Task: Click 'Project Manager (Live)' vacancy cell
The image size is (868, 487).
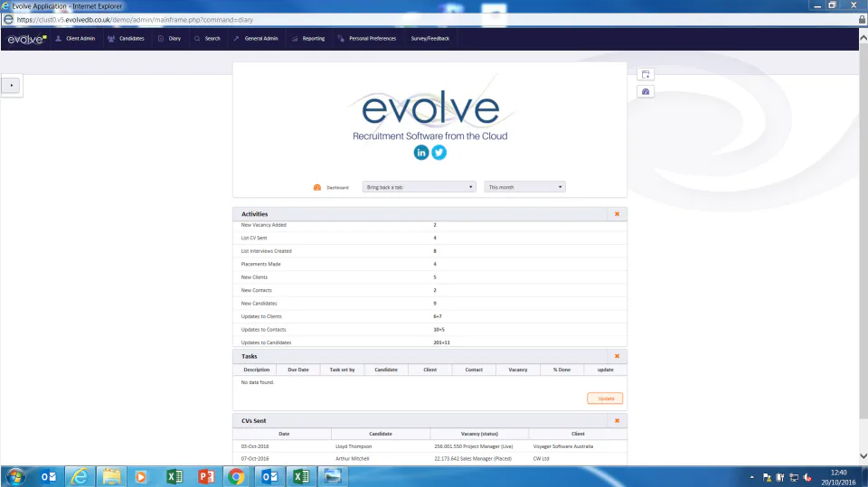Action: 473,446
